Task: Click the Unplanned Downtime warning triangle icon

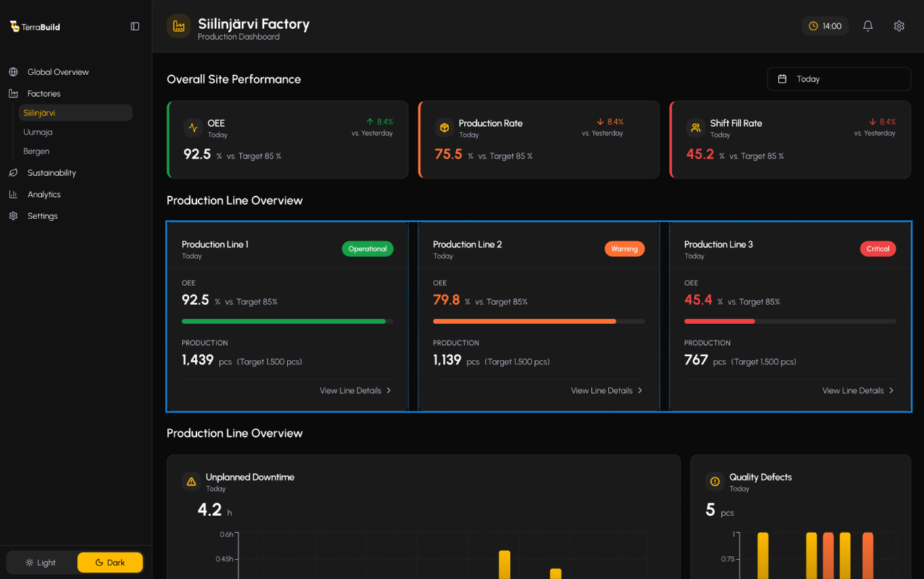Action: 191,482
